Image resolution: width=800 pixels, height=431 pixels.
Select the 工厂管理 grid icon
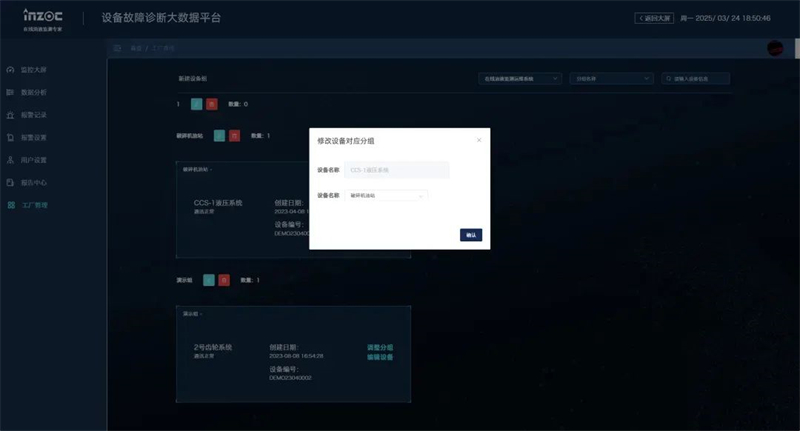coord(11,205)
